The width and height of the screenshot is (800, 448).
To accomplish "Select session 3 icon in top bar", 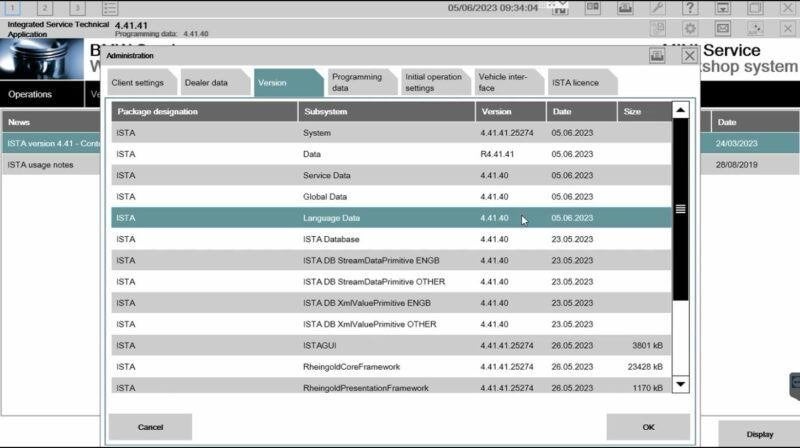I will (x=78, y=8).
